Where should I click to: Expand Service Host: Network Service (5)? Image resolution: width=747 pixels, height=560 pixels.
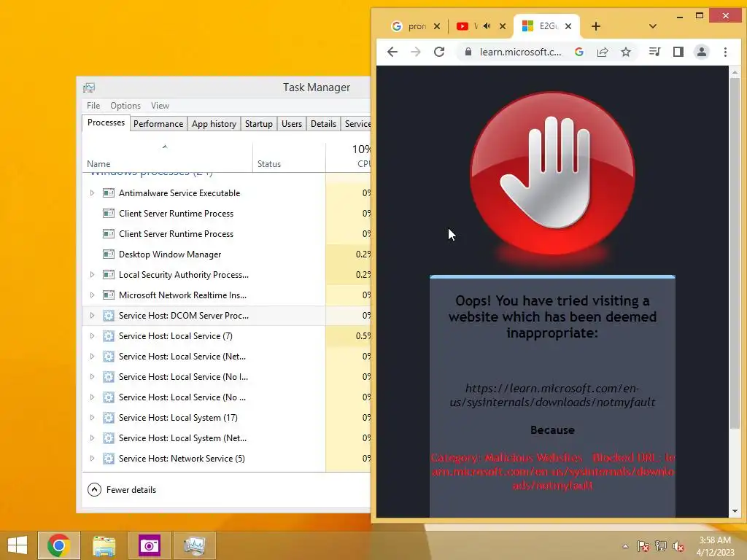coord(92,459)
